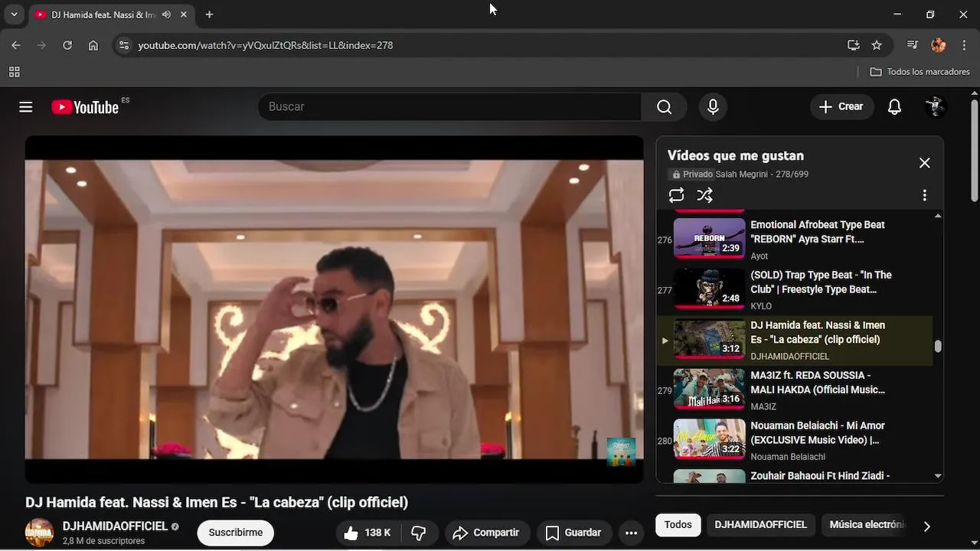The height and width of the screenshot is (551, 980).
Task: Select current DJ Hamida La cabeza playlist entry
Action: pos(795,340)
